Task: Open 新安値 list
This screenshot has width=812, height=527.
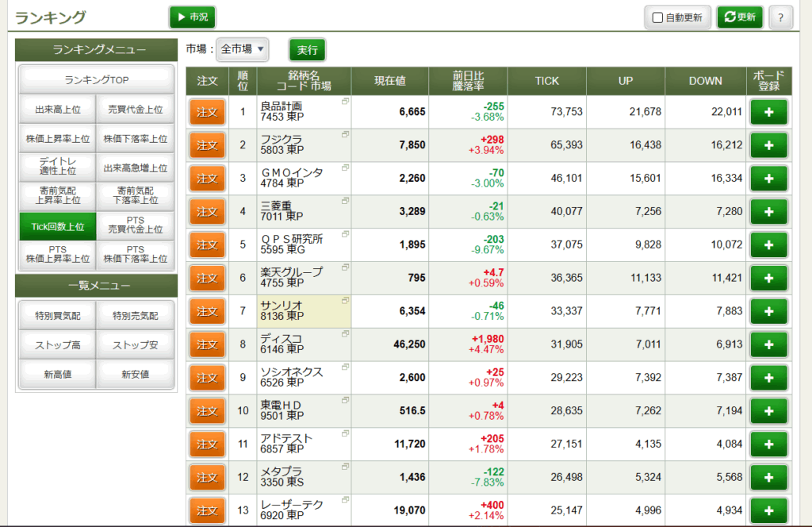Action: [x=135, y=374]
